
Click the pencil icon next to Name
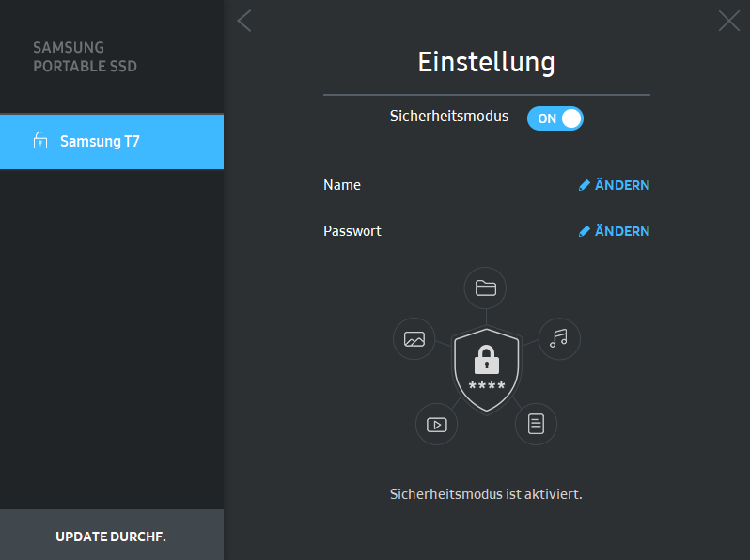pyautogui.click(x=585, y=186)
